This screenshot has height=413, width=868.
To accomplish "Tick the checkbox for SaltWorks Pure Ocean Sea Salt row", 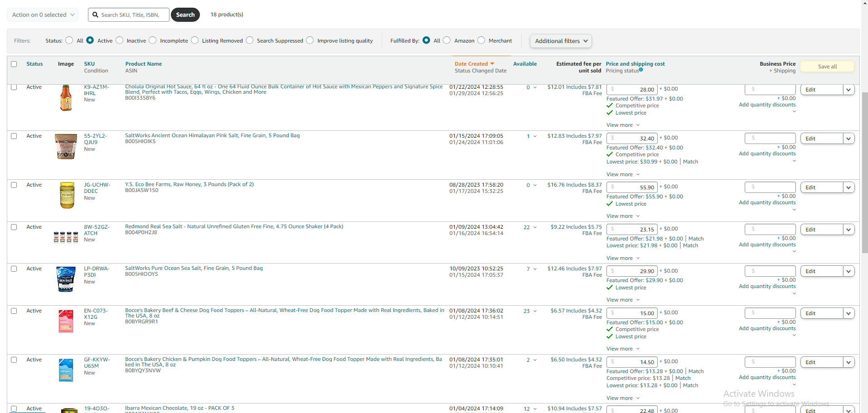I will click(14, 269).
